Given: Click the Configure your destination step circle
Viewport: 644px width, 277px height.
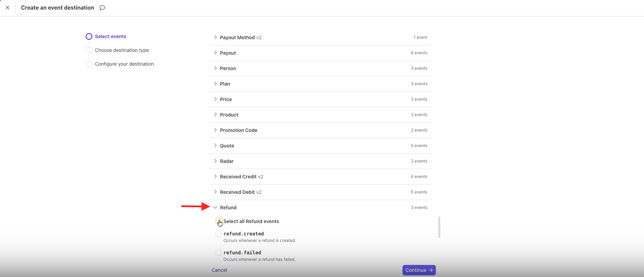Looking at the screenshot, I should (x=89, y=64).
